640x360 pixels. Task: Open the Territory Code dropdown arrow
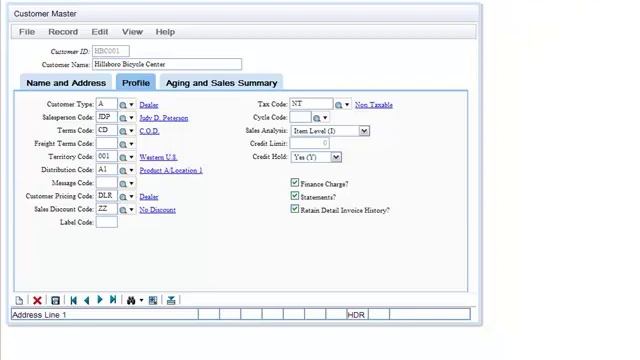point(131,158)
